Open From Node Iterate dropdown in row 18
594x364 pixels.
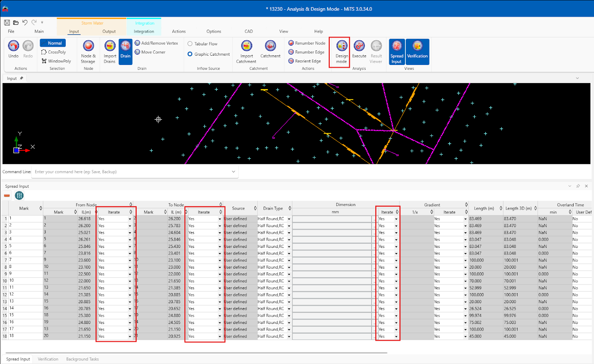point(130,337)
